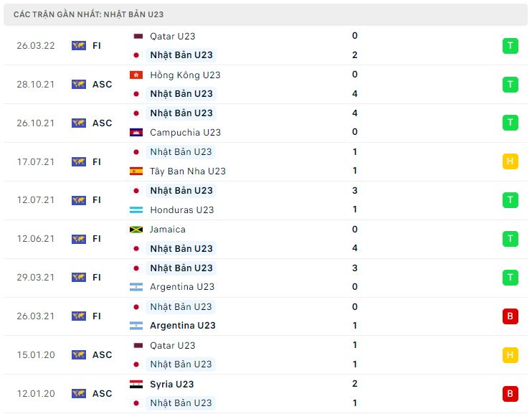
Task: Click the red B badge, 26.03.21 Argentina match
Action: [x=510, y=316]
